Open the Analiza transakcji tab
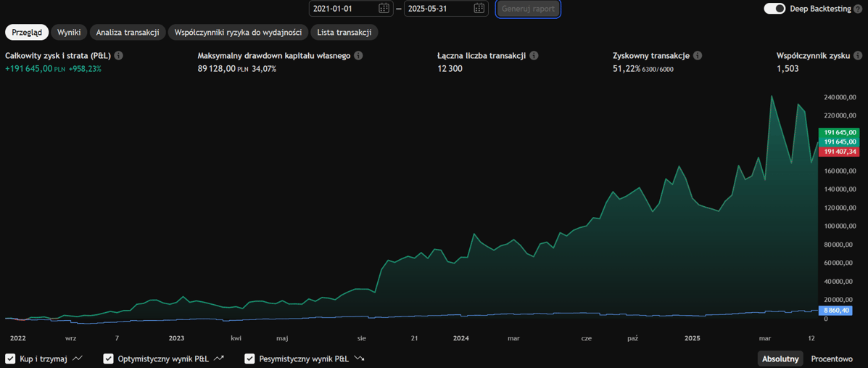This screenshot has width=868, height=368. pyautogui.click(x=128, y=32)
